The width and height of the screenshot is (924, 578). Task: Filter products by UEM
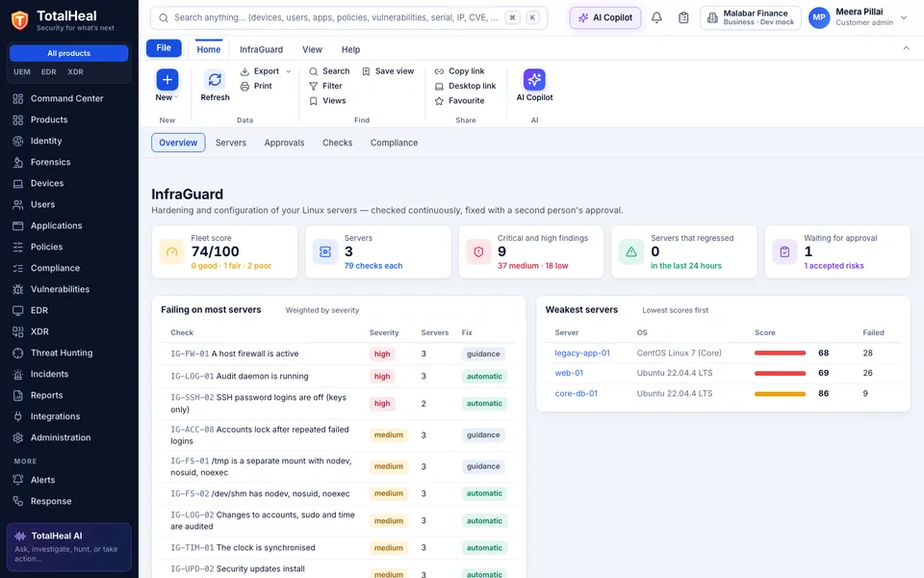tap(22, 72)
